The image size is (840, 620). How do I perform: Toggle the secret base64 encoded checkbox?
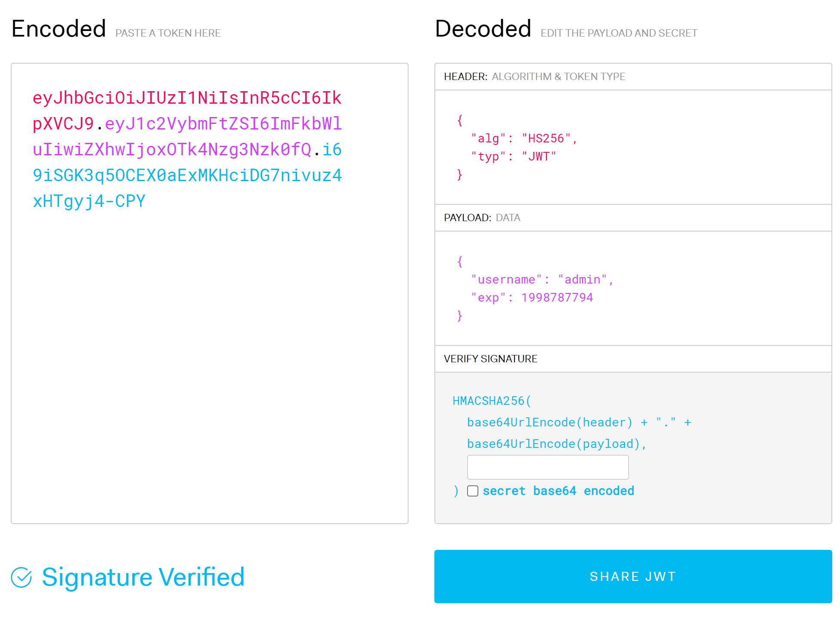point(473,491)
